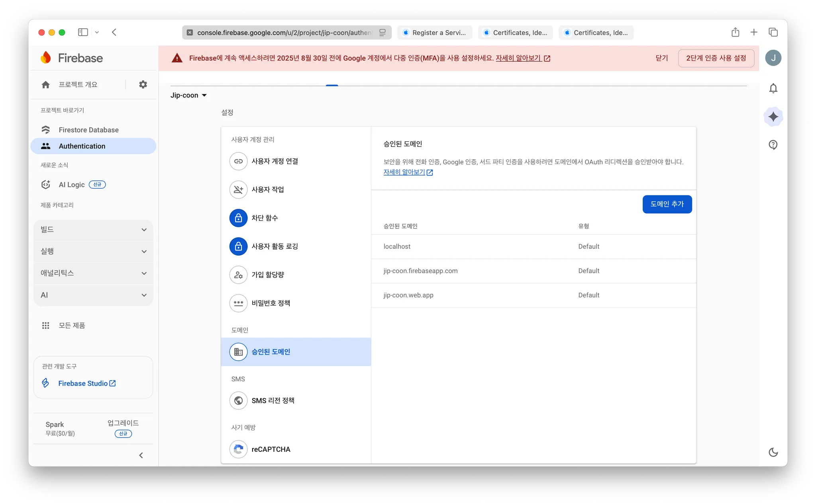Click the 도메인 추가 button
The image size is (816, 504).
[667, 204]
